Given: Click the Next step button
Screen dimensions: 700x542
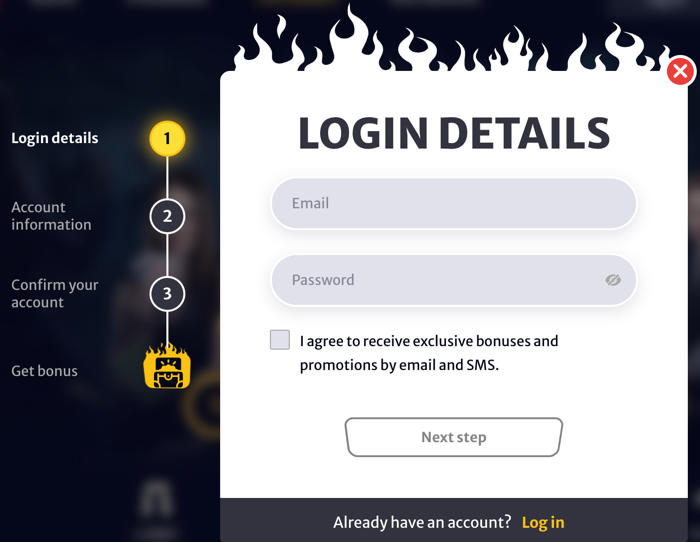Looking at the screenshot, I should click(x=454, y=437).
